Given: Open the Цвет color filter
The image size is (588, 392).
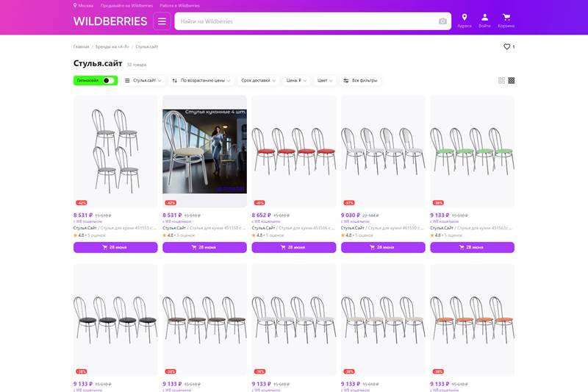Looking at the screenshot, I should pos(324,80).
